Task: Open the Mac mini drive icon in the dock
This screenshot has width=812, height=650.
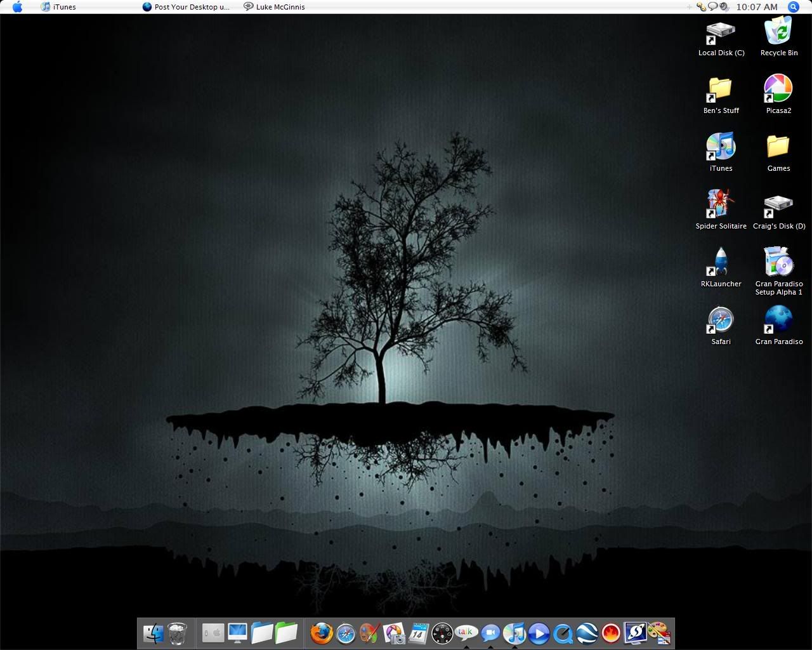Action: point(213,633)
